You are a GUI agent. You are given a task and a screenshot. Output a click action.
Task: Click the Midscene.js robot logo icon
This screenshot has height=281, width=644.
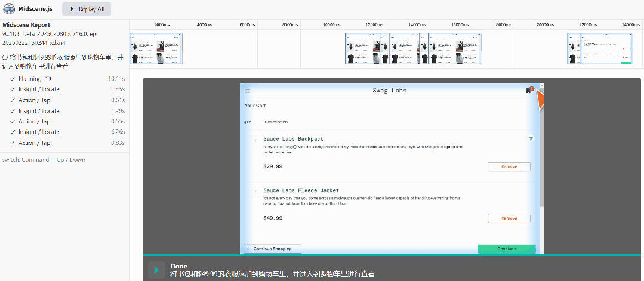click(9, 8)
